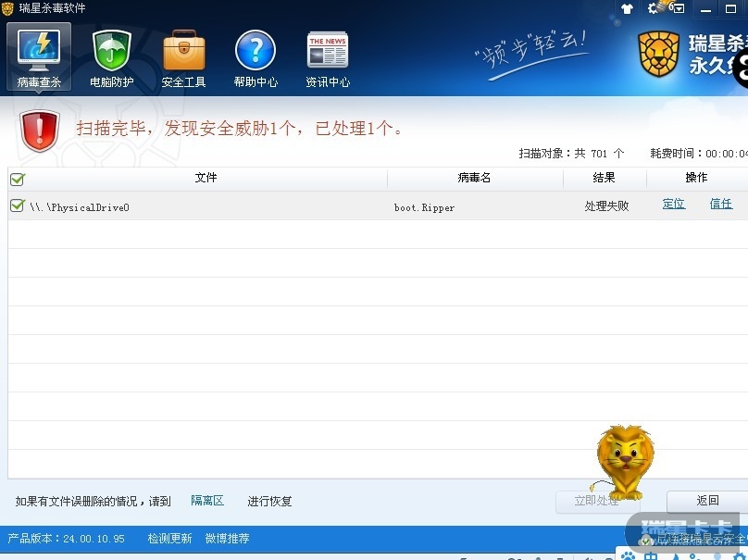The height and width of the screenshot is (560, 748).
Task: Open the 安全工具 security tools tab
Action: (x=183, y=58)
